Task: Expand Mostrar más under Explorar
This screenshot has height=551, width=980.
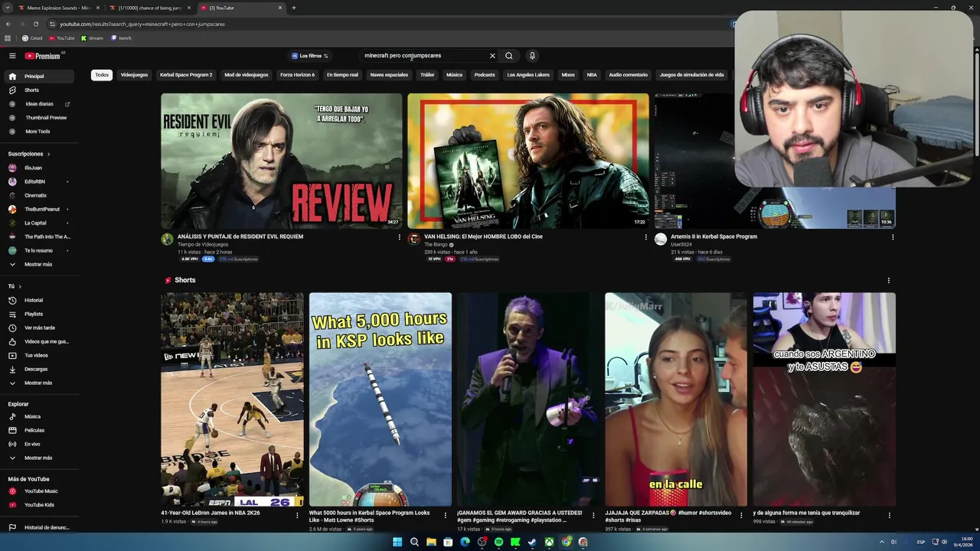Action: point(40,458)
